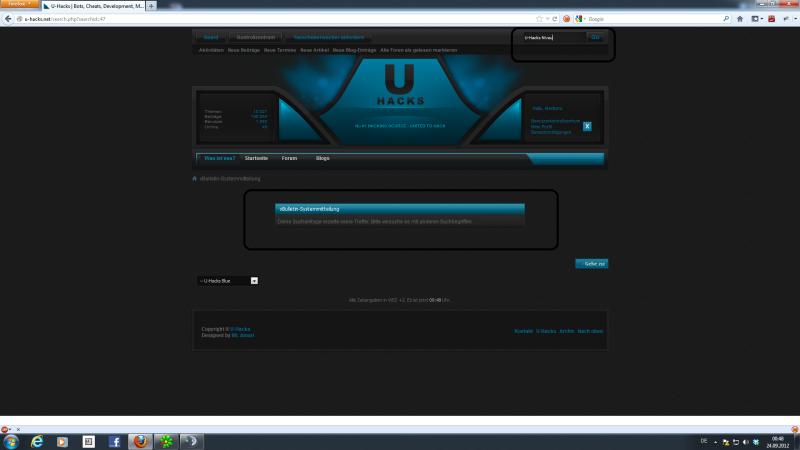Click the volume icon in system tray
This screenshot has height=450, width=800.
click(x=745, y=442)
